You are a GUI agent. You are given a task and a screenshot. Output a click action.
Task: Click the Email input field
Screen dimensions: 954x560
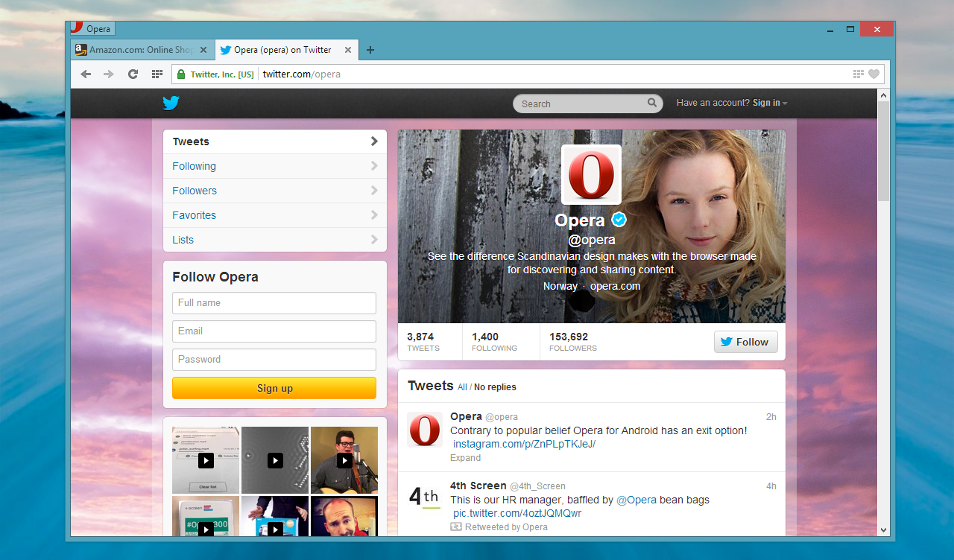pos(274,331)
